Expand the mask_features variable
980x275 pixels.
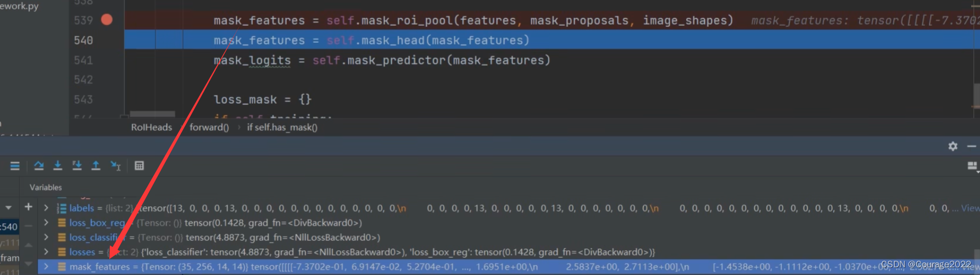click(46, 267)
